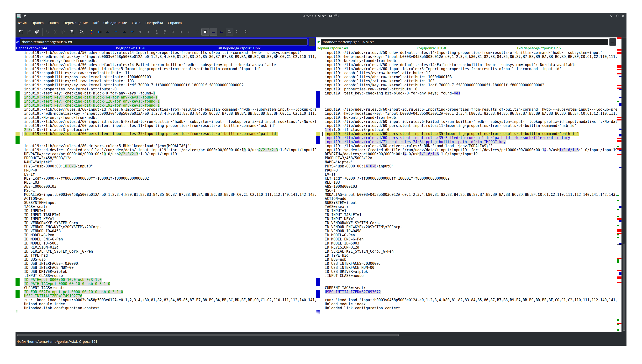Open the Diff menu
The height and width of the screenshot is (364, 642).
pyautogui.click(x=95, y=23)
